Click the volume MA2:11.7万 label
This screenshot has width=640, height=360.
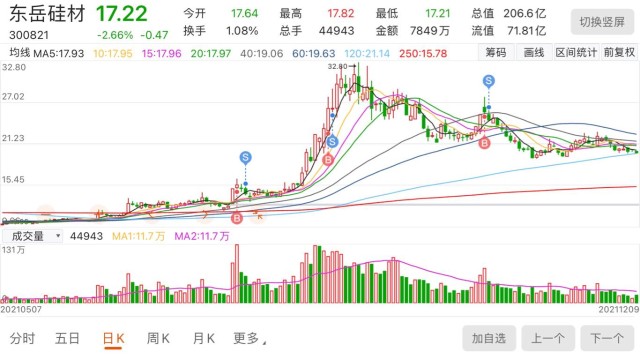(202, 236)
